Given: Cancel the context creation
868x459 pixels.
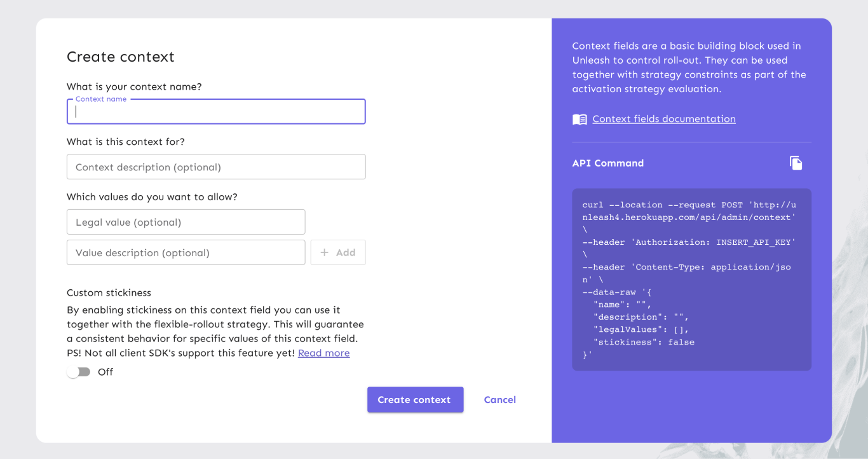Looking at the screenshot, I should tap(499, 400).
